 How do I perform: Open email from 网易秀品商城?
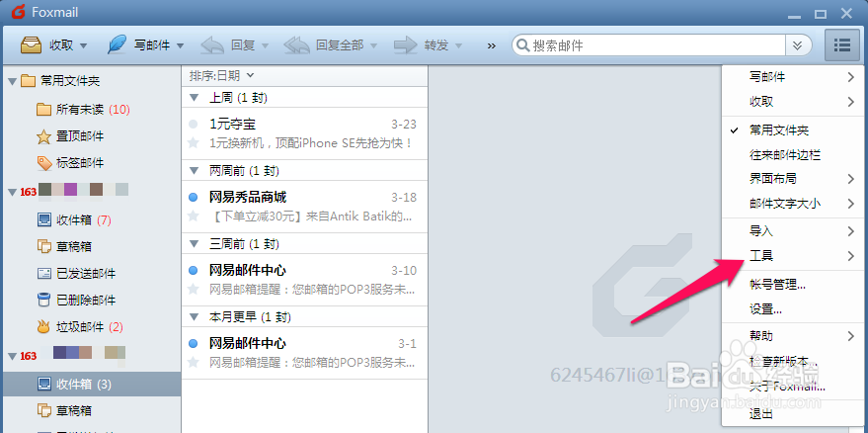[x=305, y=207]
